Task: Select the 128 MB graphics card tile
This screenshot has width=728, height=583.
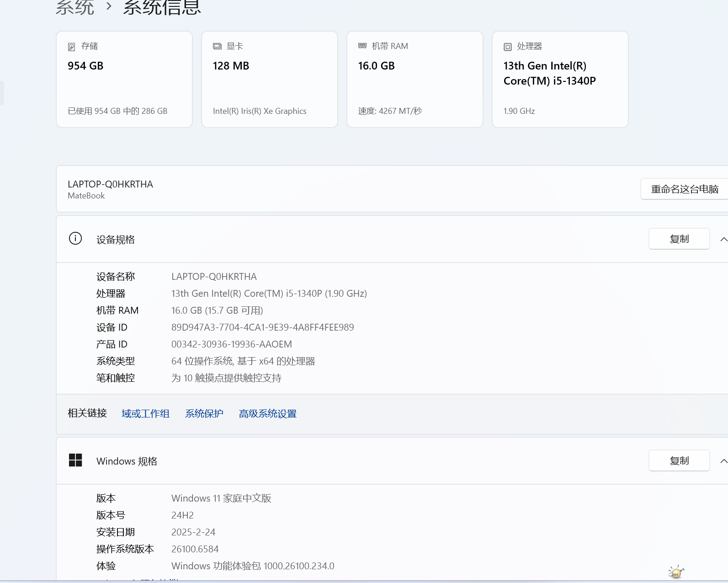Action: pyautogui.click(x=269, y=79)
